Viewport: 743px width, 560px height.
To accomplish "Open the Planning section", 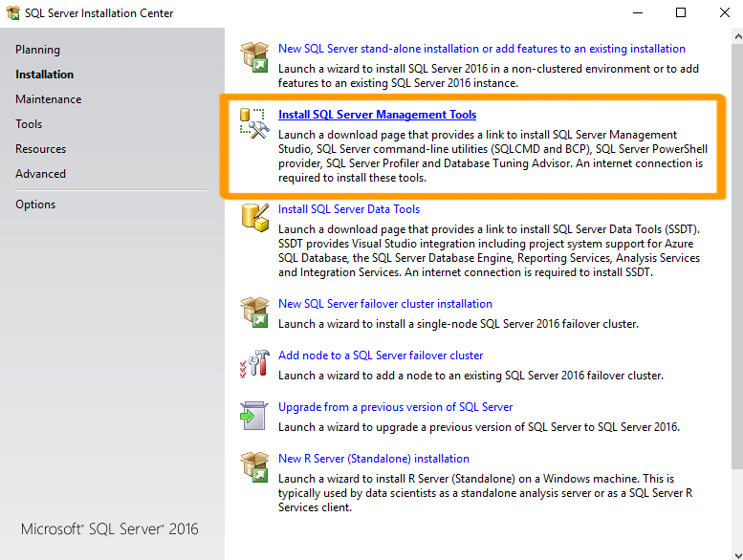I will pos(37,50).
